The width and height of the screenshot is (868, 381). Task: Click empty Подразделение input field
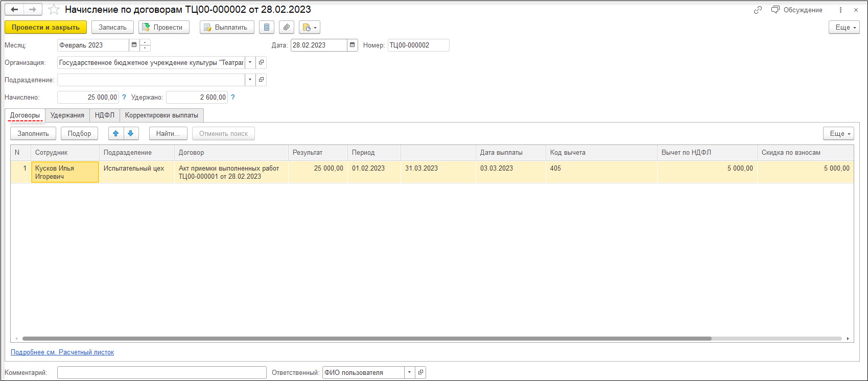pos(151,80)
